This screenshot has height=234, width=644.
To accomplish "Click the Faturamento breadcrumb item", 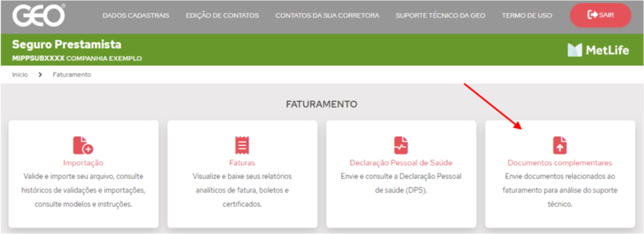I will [72, 75].
